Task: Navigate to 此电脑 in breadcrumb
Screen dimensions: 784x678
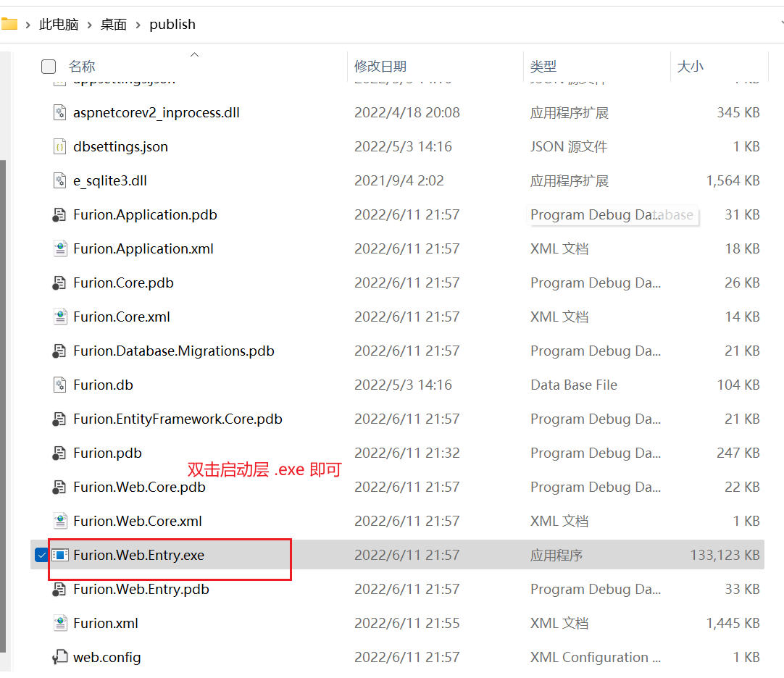Action: [x=59, y=25]
